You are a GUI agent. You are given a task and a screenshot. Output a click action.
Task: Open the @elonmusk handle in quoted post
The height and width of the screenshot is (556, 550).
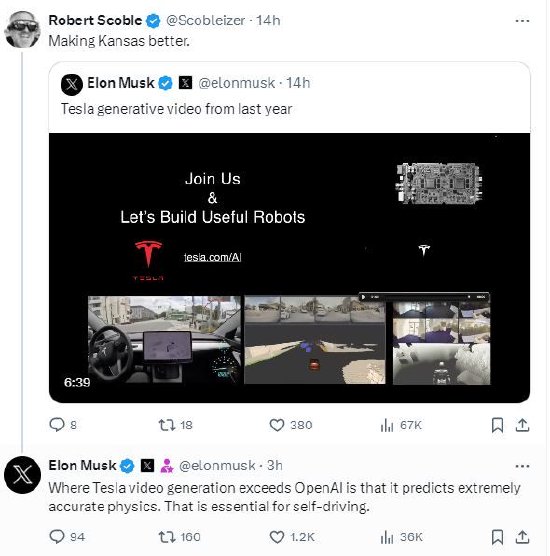(237, 83)
